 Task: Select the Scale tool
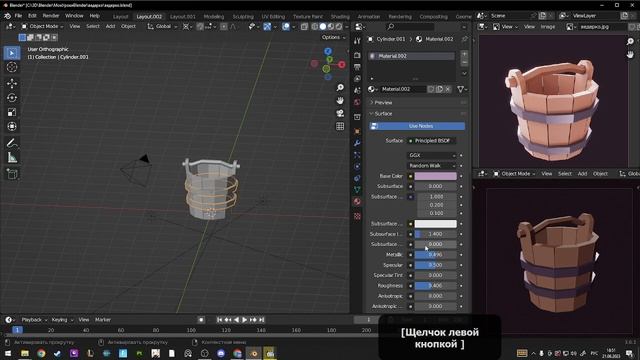click(12, 112)
